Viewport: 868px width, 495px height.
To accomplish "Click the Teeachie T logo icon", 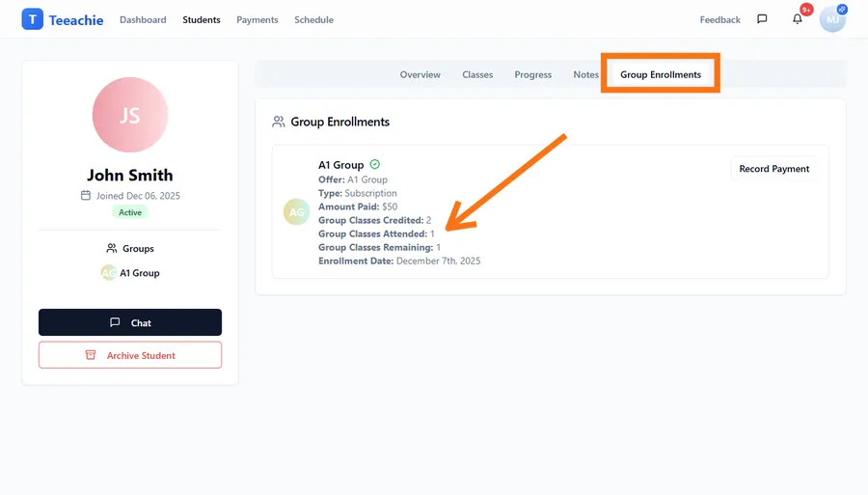I will tap(32, 19).
